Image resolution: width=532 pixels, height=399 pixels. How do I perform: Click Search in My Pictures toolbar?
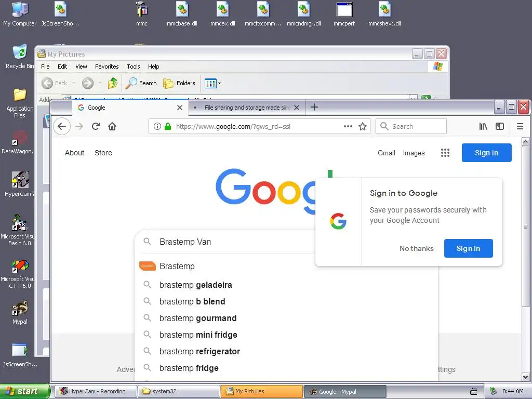(141, 83)
